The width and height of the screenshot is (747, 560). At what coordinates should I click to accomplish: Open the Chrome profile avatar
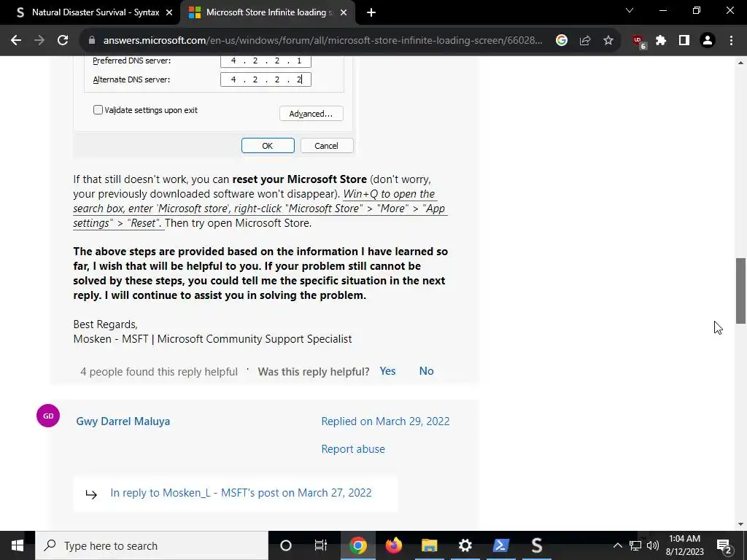(708, 41)
